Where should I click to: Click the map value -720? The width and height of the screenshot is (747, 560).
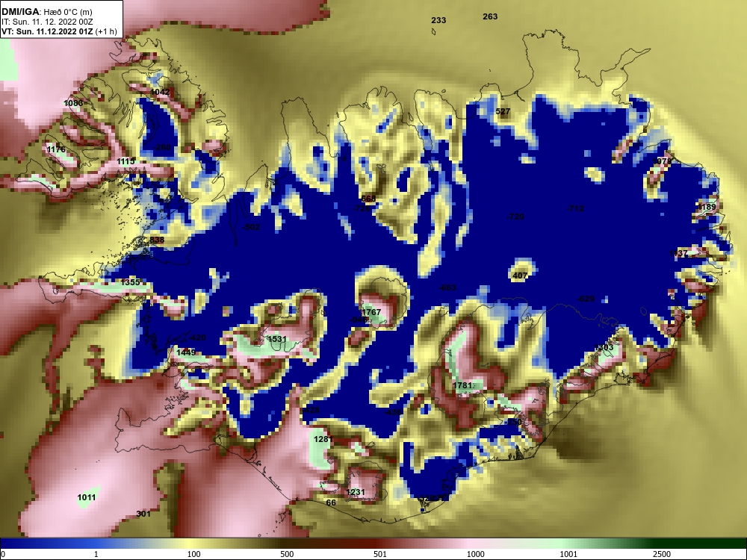pyautogui.click(x=515, y=217)
